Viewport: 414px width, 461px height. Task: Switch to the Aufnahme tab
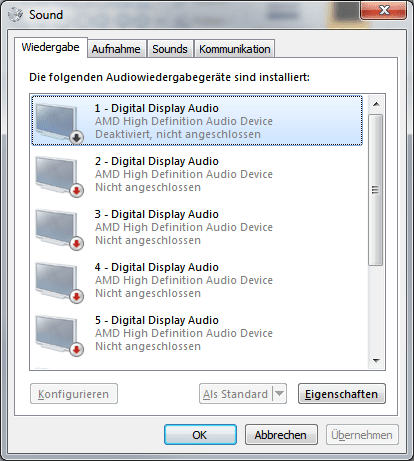click(116, 49)
